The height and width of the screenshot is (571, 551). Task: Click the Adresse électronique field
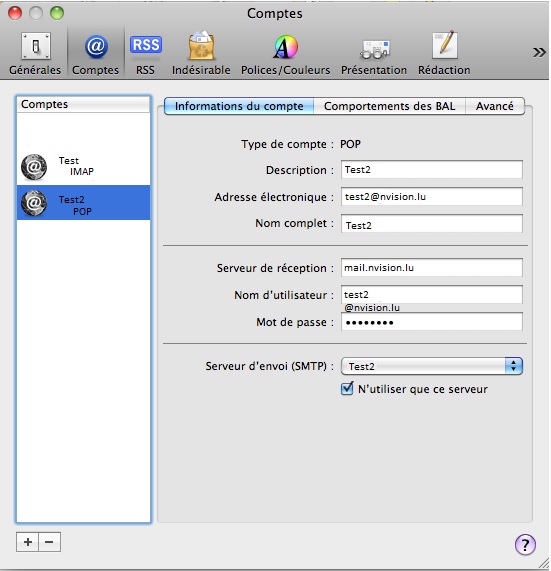tap(432, 197)
